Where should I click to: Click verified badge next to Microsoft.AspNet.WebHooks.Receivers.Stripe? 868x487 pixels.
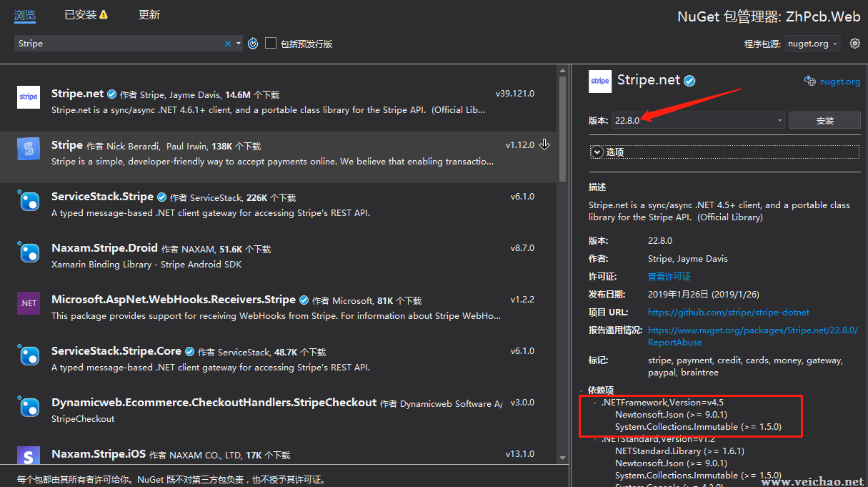pos(304,300)
